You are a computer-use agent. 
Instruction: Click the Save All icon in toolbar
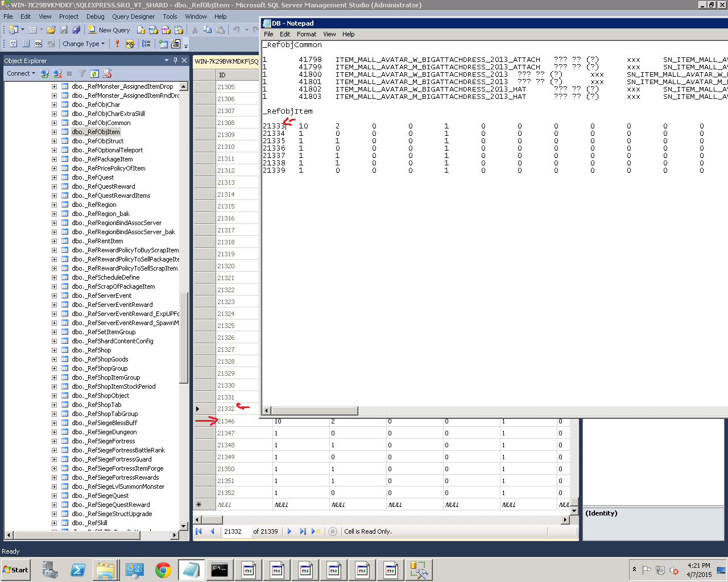tap(76, 30)
